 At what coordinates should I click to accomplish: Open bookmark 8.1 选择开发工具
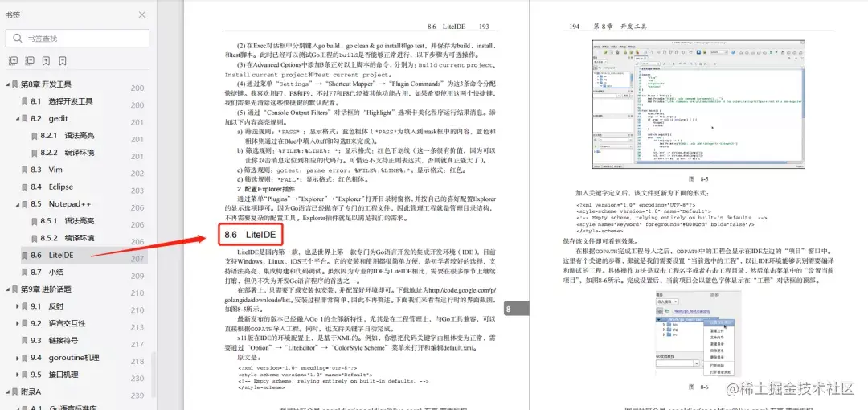point(61,101)
